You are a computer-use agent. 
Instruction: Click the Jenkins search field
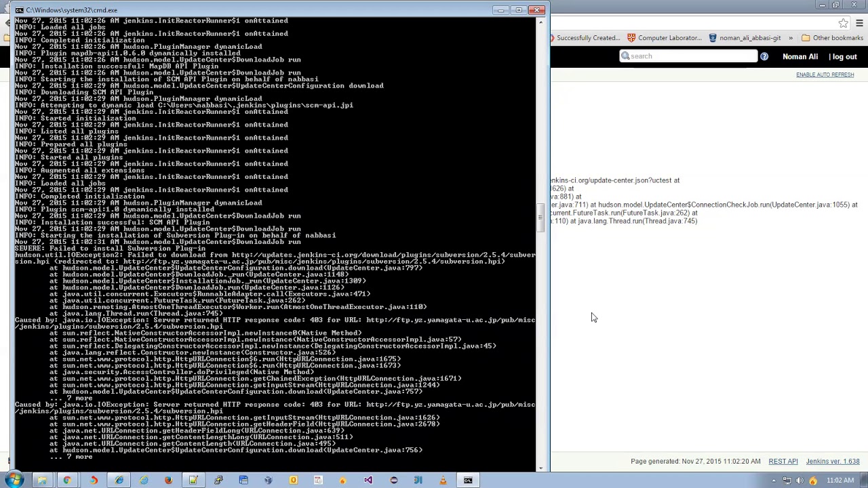(688, 56)
